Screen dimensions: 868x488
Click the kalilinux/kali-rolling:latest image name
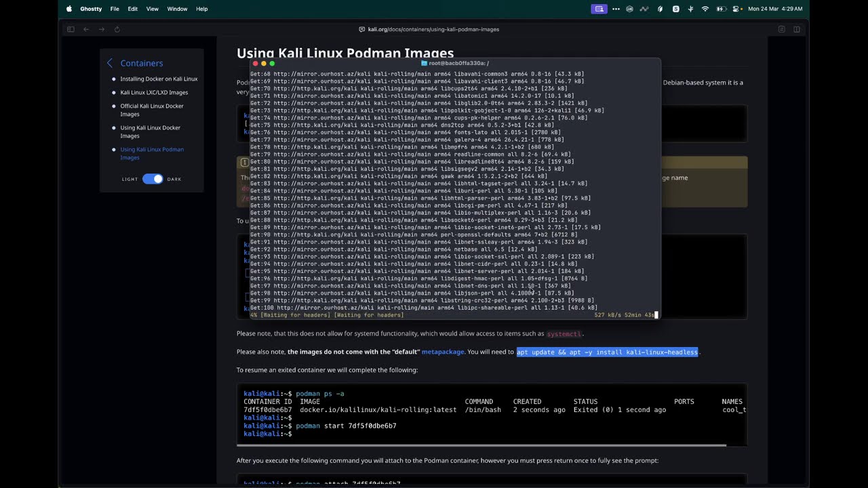point(378,410)
